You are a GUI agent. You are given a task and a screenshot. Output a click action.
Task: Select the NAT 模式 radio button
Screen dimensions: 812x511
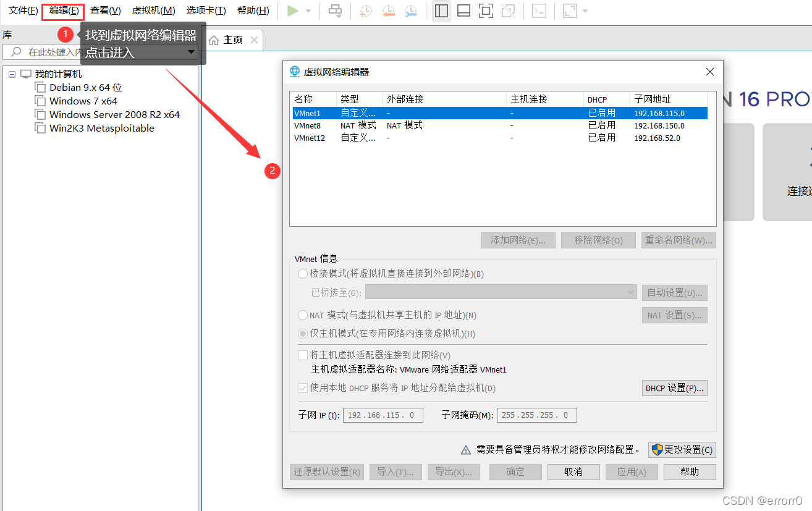[303, 315]
